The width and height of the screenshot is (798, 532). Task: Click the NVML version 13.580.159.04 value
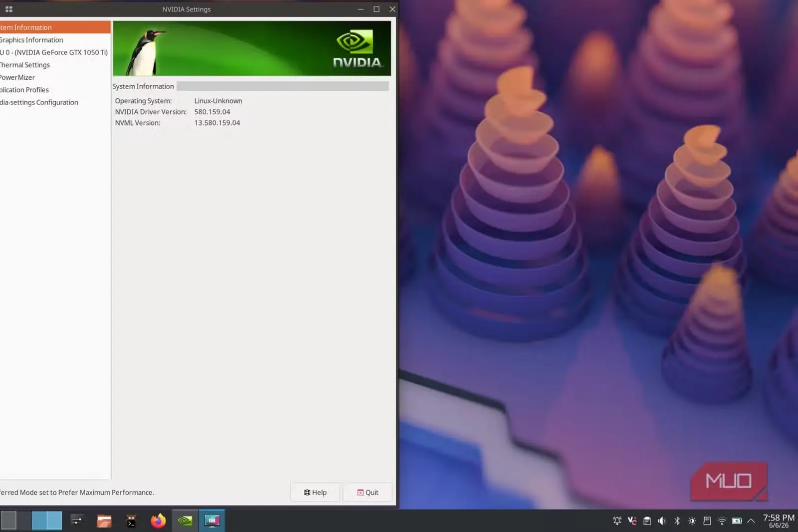tap(217, 123)
